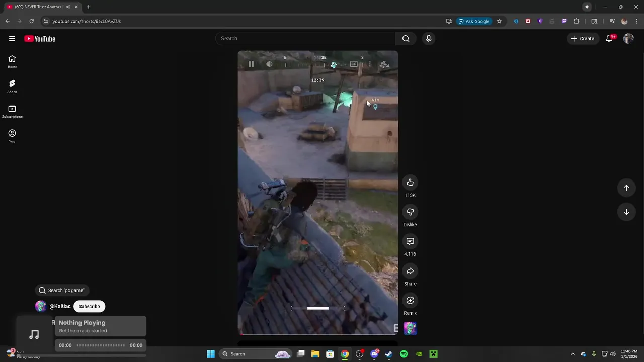Pause the Shorts video
Screen dimensions: 644x362
pyautogui.click(x=251, y=64)
